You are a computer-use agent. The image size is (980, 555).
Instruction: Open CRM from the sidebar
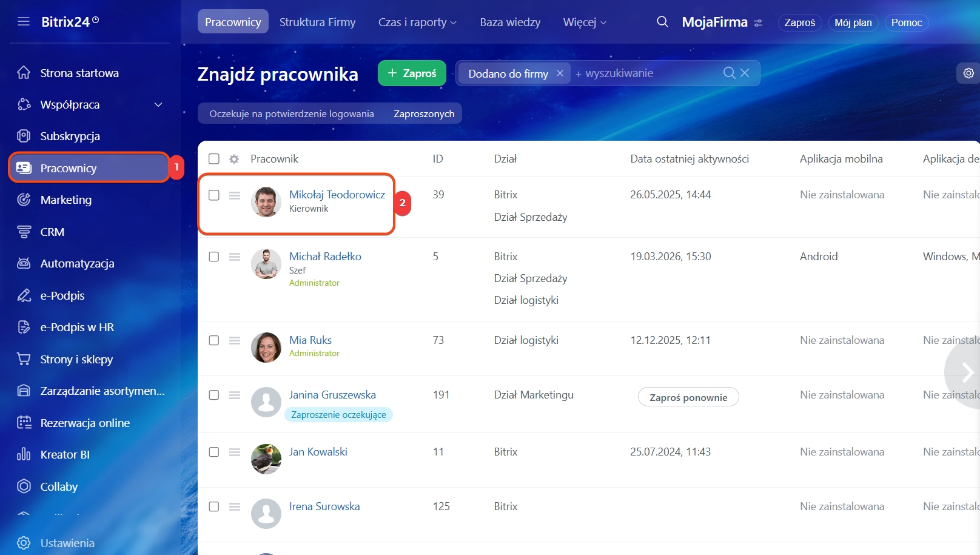coord(52,232)
